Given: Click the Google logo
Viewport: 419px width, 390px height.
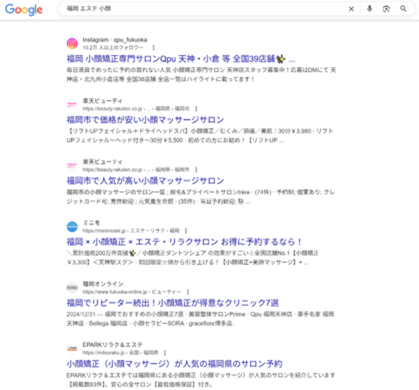Looking at the screenshot, I should (24, 9).
